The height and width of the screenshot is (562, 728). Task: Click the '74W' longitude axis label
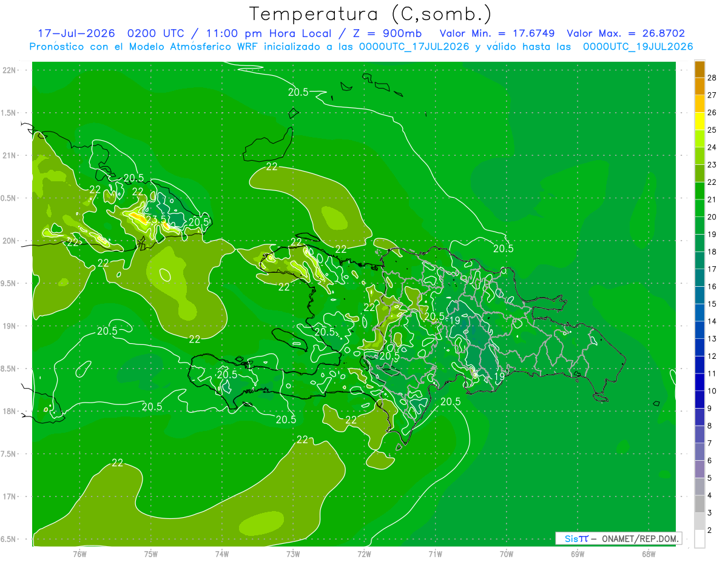tap(222, 553)
